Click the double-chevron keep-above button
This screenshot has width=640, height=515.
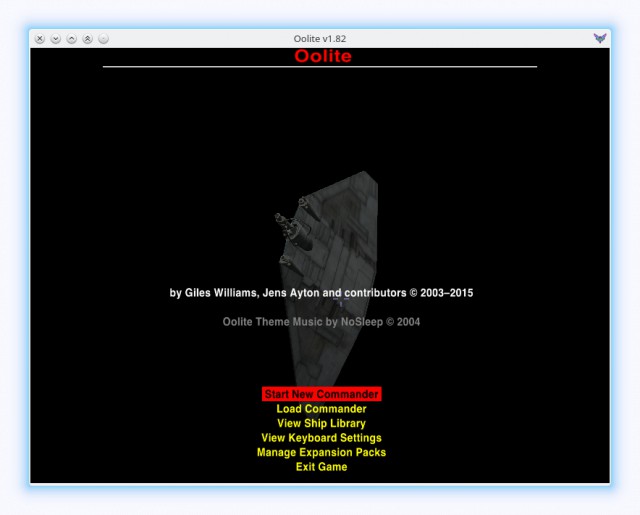(x=87, y=39)
